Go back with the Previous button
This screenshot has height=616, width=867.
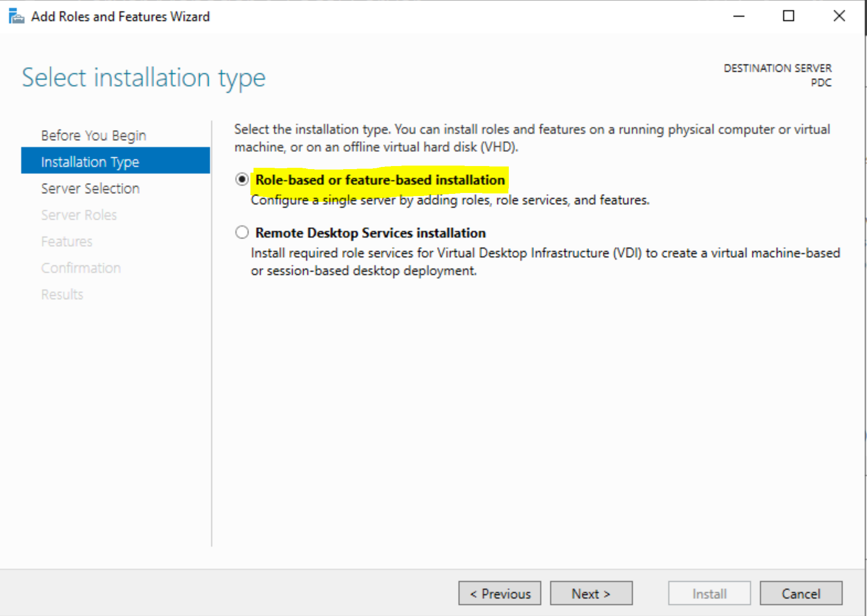500,593
